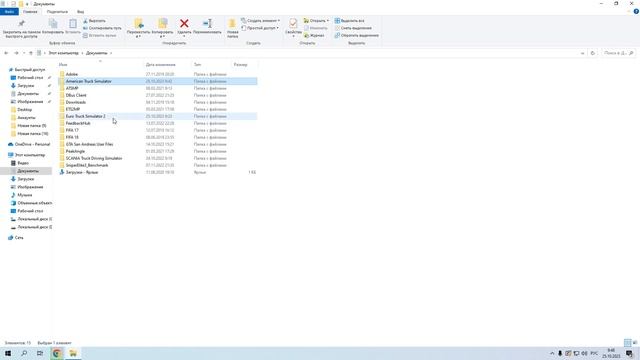Image resolution: width=640 pixels, height=360 pixels.
Task: Switch to the Главная tab
Action: [30, 12]
